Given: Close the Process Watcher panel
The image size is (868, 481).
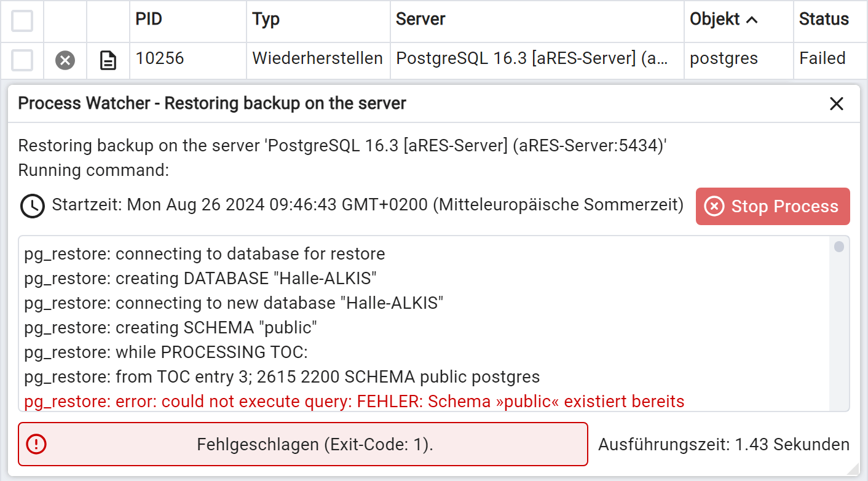Looking at the screenshot, I should [x=836, y=104].
